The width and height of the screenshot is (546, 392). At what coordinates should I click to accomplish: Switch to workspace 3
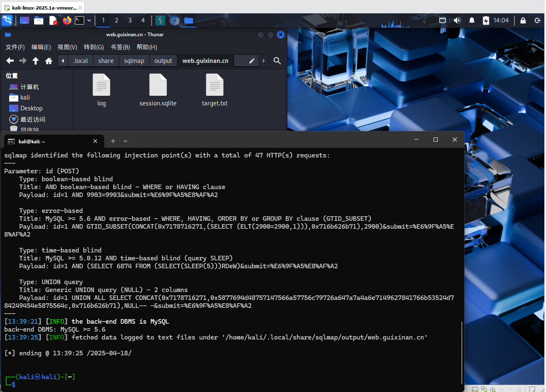pos(130,20)
